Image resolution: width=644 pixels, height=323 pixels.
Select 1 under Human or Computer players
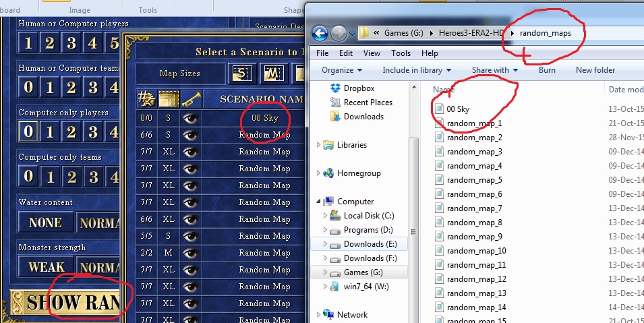[x=28, y=42]
